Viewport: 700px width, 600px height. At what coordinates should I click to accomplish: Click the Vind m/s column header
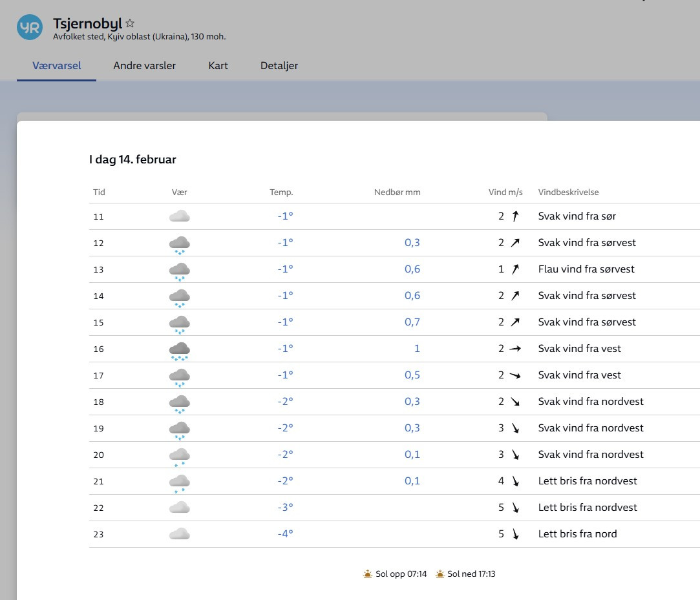505,192
